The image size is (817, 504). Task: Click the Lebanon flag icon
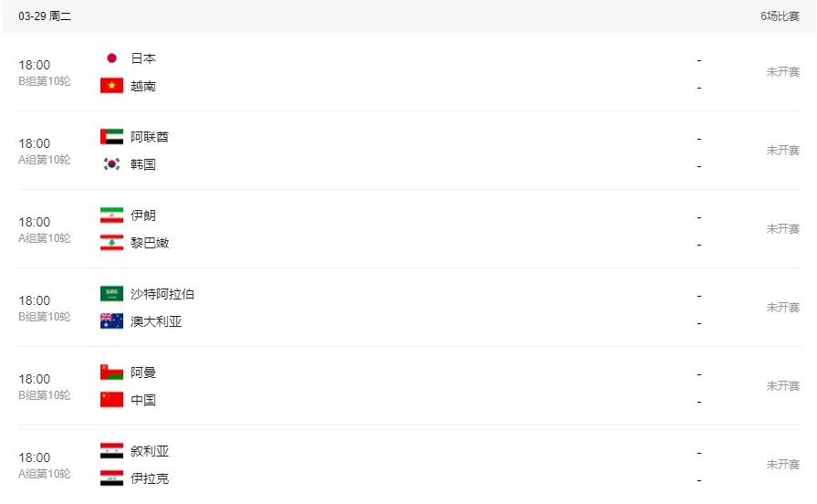(x=111, y=243)
